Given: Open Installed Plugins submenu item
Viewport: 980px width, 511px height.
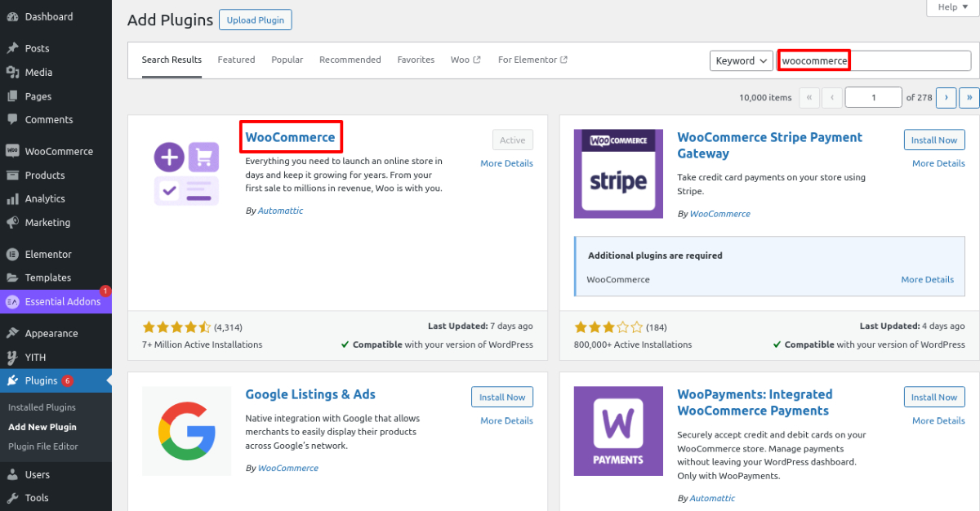Looking at the screenshot, I should (x=42, y=407).
